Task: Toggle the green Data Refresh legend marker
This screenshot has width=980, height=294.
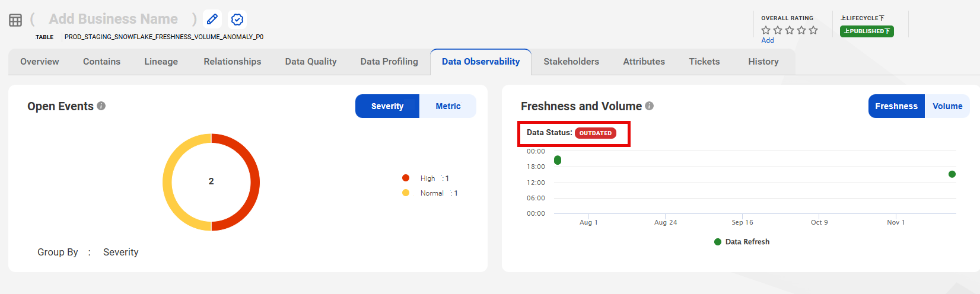Action: click(718, 242)
